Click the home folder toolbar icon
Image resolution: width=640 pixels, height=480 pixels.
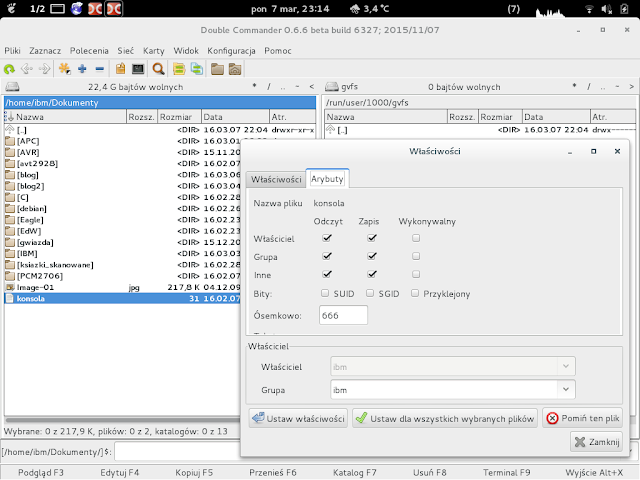235,69
